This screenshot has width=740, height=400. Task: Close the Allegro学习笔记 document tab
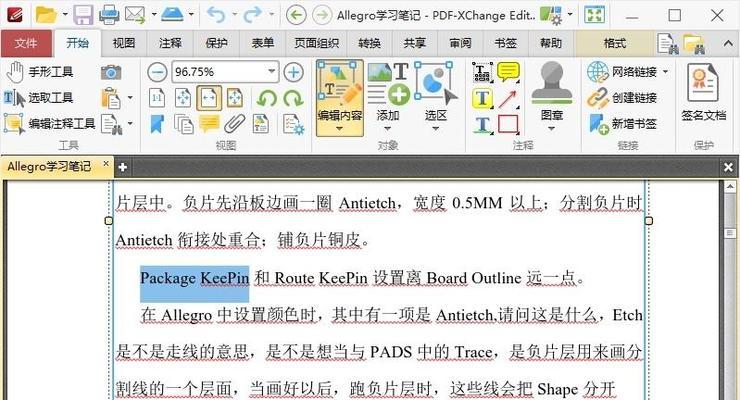pyautogui.click(x=106, y=164)
